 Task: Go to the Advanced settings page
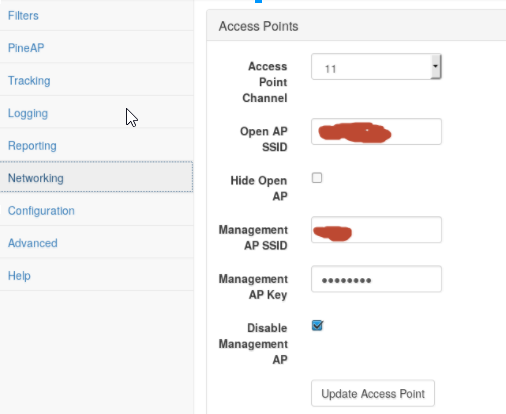tap(33, 243)
